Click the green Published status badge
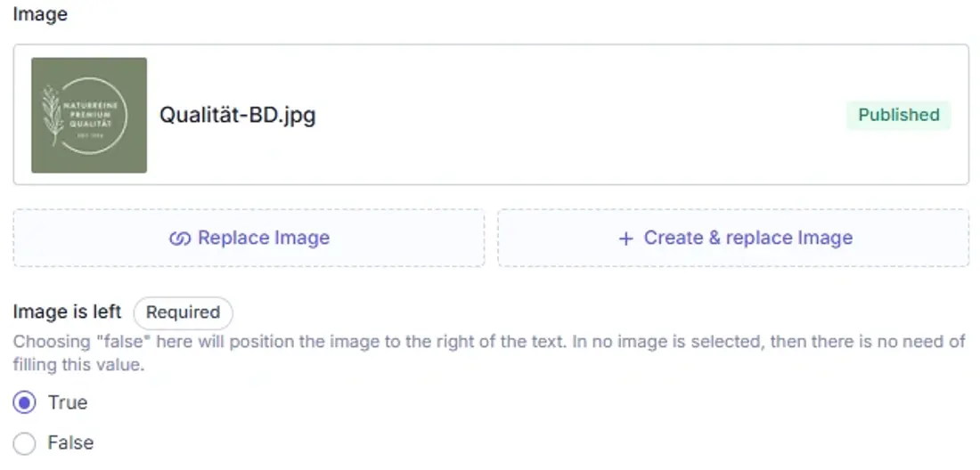 [x=899, y=115]
